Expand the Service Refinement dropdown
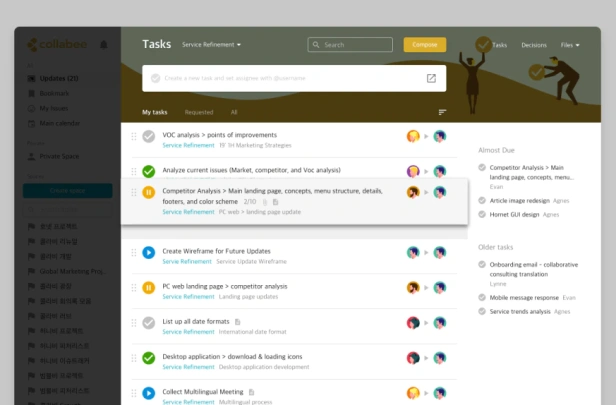Image resolution: width=616 pixels, height=405 pixels. 211,45
